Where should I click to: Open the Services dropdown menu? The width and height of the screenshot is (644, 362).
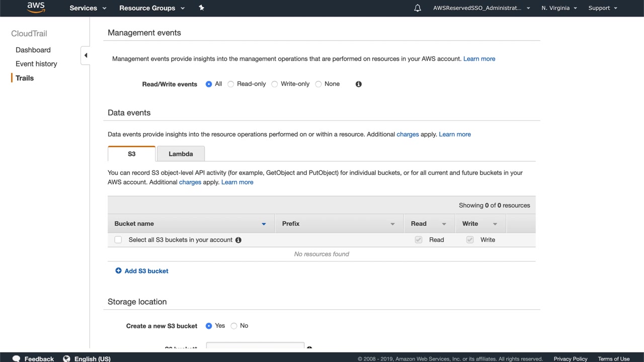88,8
